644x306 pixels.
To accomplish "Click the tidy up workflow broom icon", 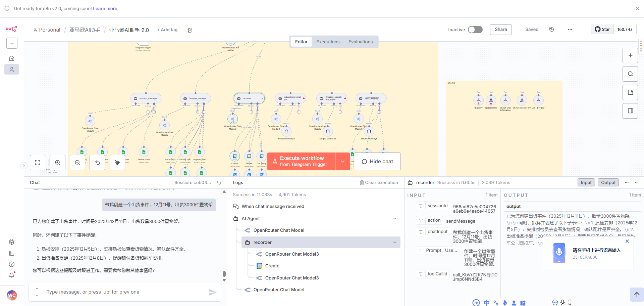I will coord(117,163).
